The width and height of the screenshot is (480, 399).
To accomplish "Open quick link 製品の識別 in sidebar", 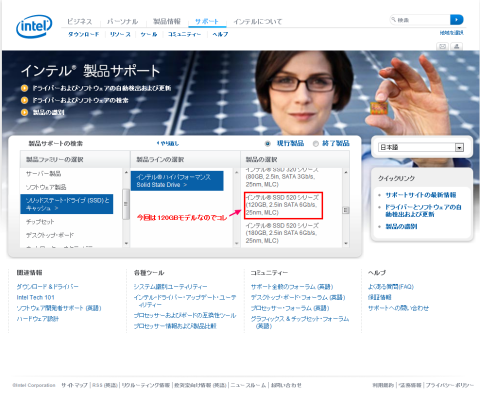I will pos(401,227).
